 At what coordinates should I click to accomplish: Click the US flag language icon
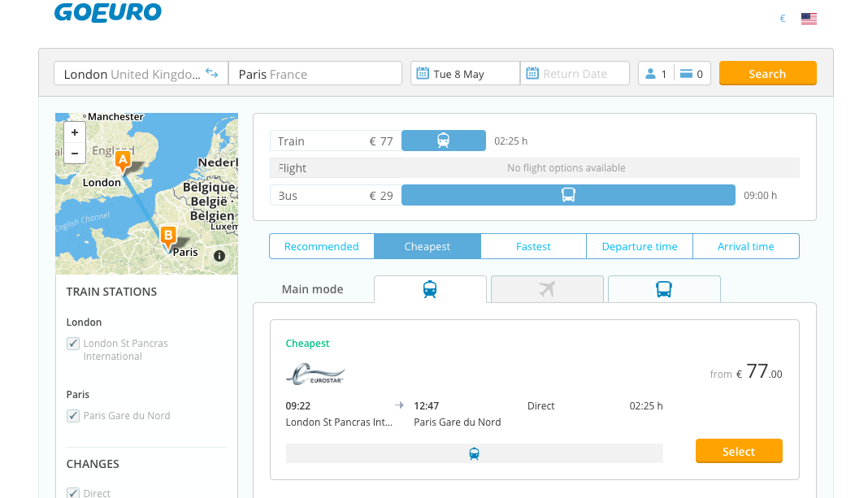809,19
